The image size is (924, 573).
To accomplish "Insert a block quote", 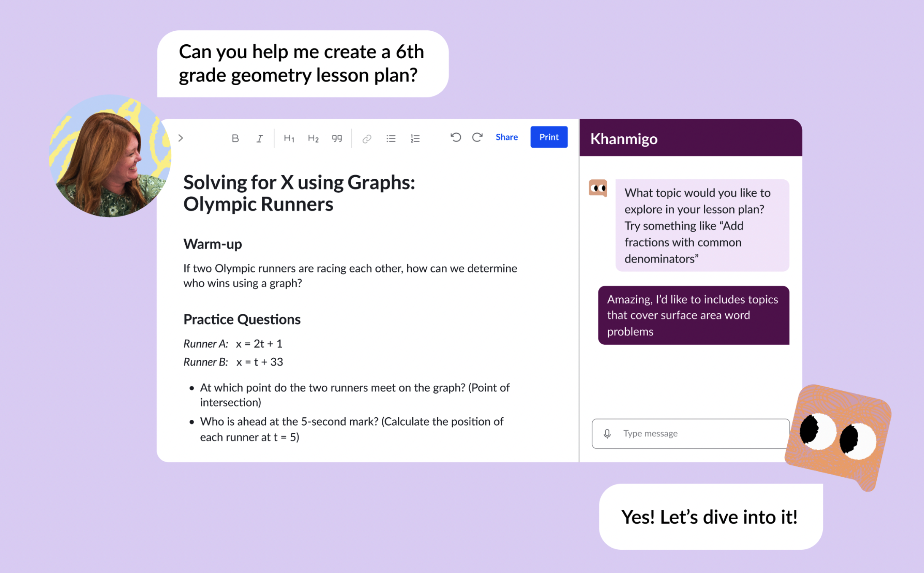I will (337, 138).
